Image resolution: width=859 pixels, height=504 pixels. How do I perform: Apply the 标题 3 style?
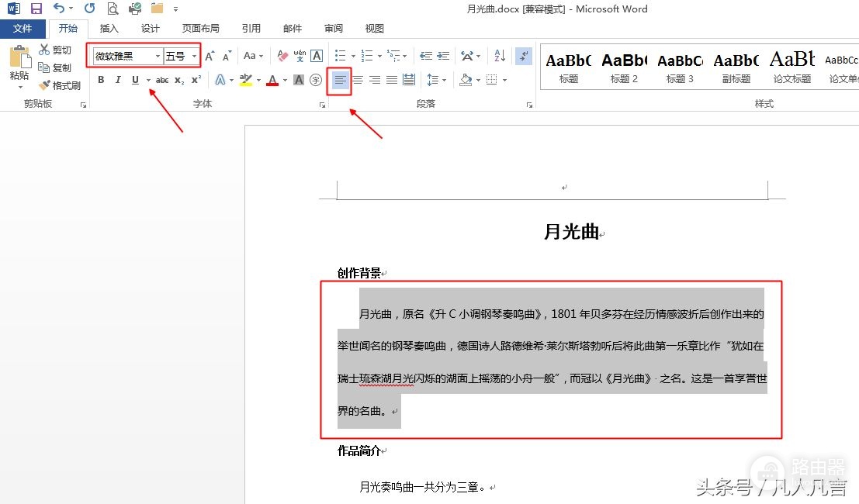680,67
